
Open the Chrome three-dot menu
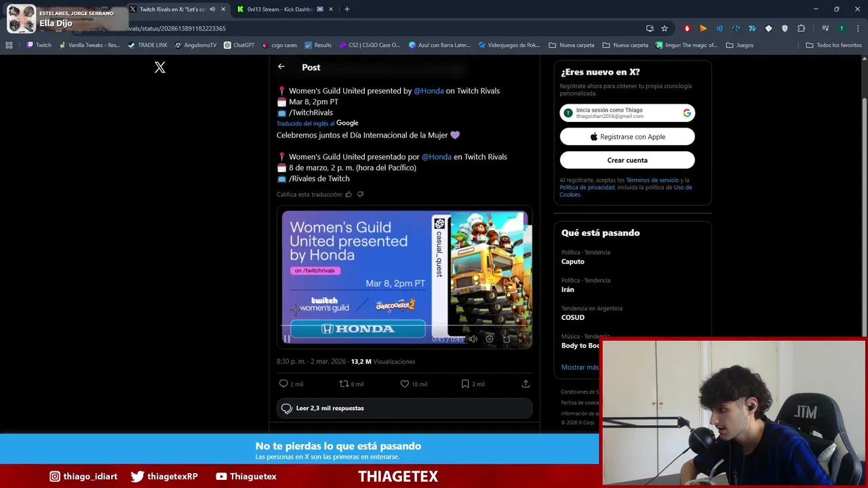click(x=858, y=28)
